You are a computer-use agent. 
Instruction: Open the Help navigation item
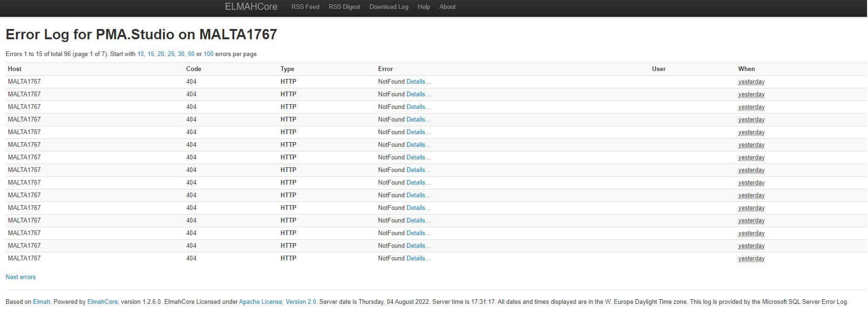pos(423,7)
